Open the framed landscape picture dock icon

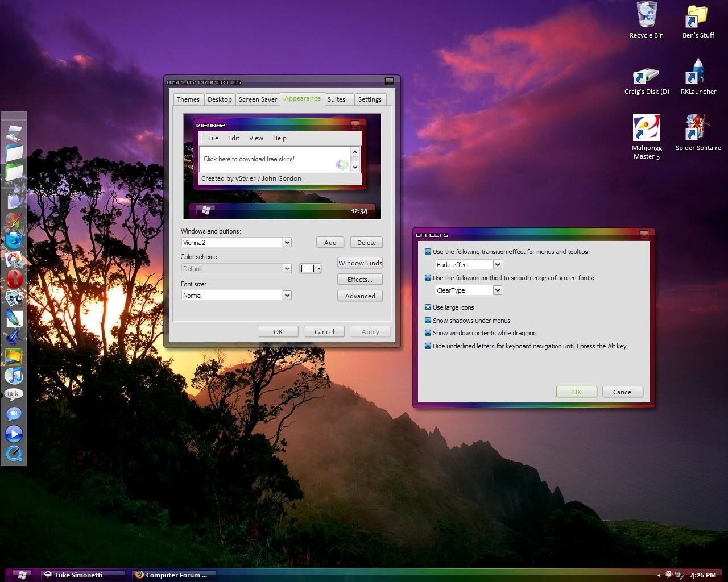click(x=14, y=356)
